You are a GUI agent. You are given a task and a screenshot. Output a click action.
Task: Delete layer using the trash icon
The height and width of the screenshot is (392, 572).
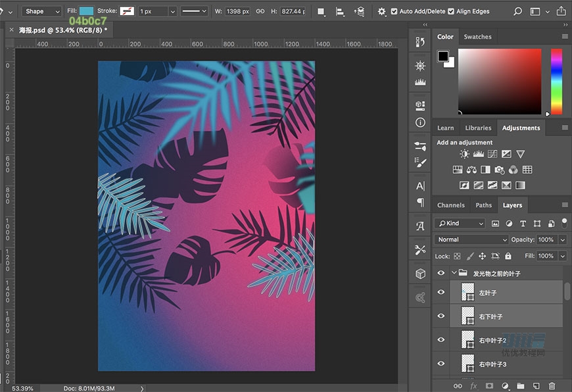coord(552,385)
